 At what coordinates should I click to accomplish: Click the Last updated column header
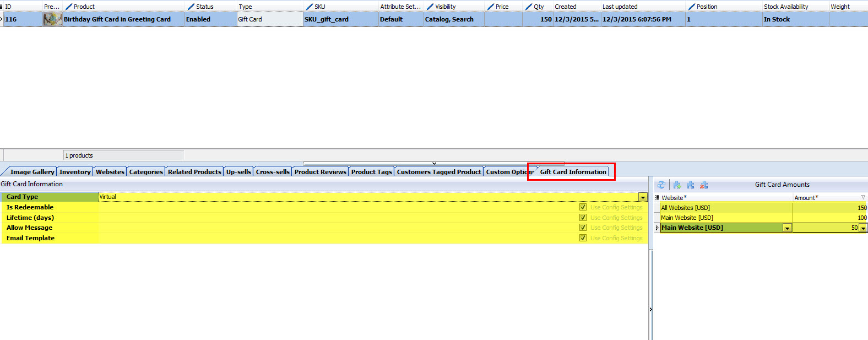[620, 7]
